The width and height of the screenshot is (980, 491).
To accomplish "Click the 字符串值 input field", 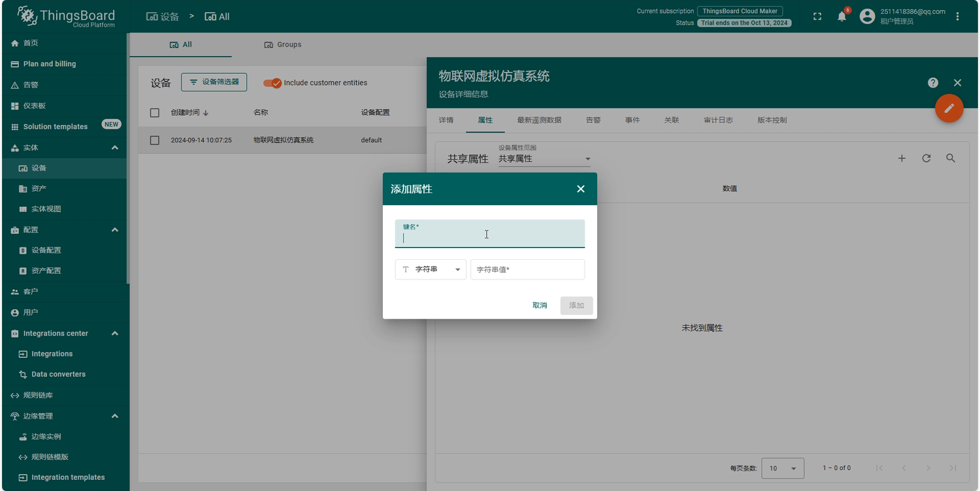I will [527, 270].
